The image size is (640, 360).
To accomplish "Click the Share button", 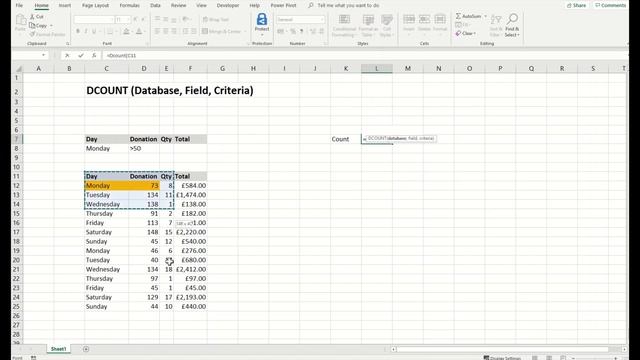I will pos(576,5).
